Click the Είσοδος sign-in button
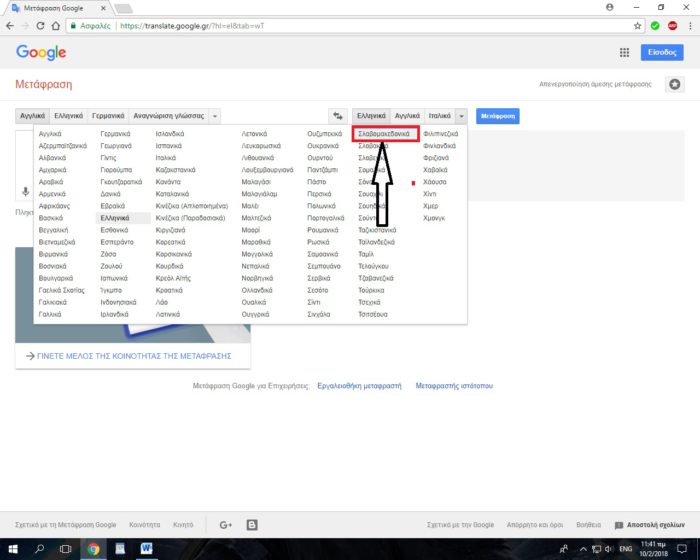Screen dimensions: 700x560 661,53
